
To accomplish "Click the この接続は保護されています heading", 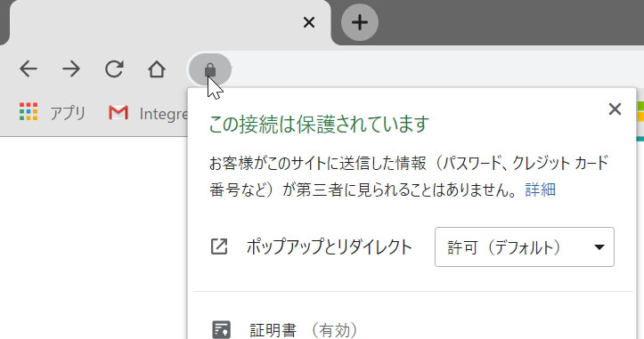I will coord(319,124).
